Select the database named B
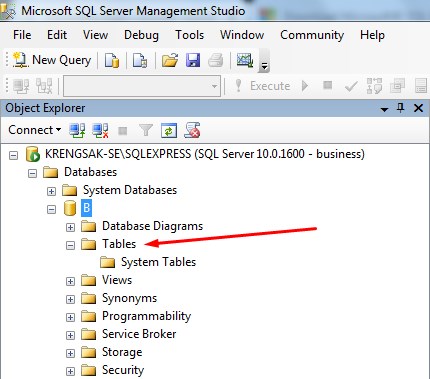Viewport: 430px width, 379px height. pos(86,208)
